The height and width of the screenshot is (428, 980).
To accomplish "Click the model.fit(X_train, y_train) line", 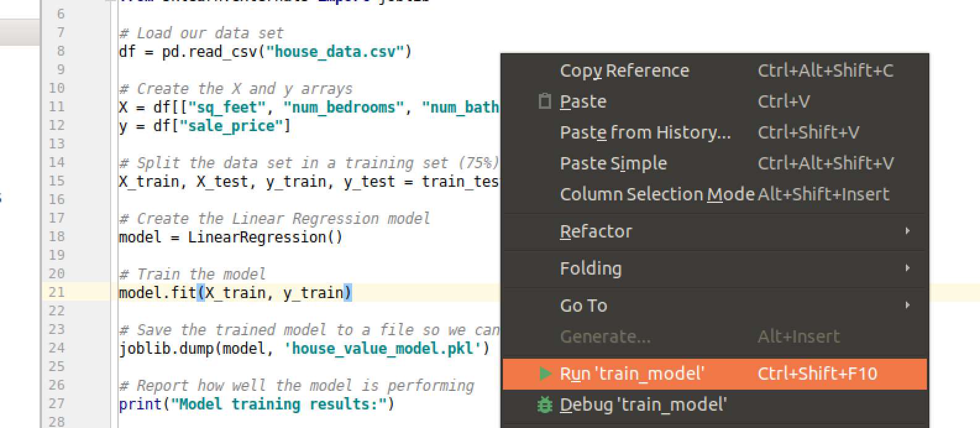I will (235, 293).
